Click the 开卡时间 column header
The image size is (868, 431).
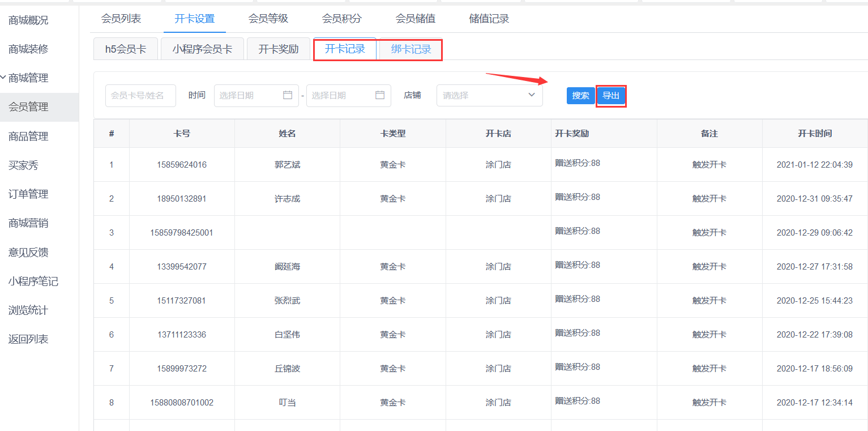coord(815,134)
